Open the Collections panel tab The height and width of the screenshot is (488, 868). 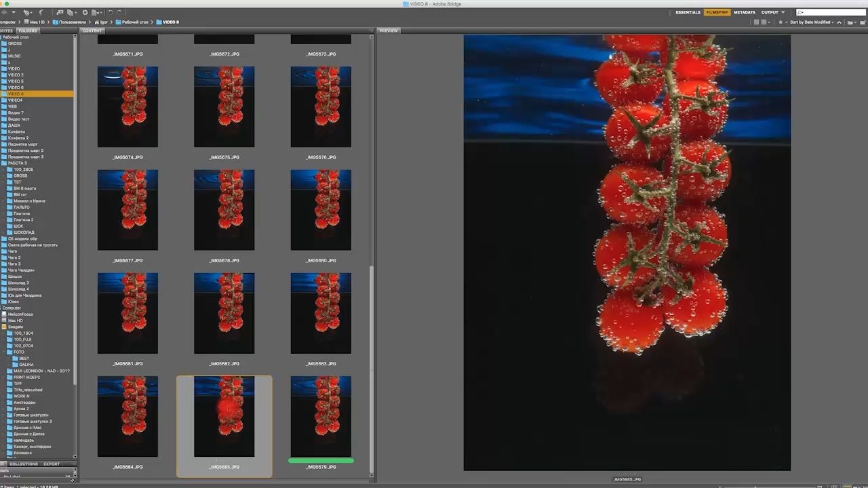[24, 464]
